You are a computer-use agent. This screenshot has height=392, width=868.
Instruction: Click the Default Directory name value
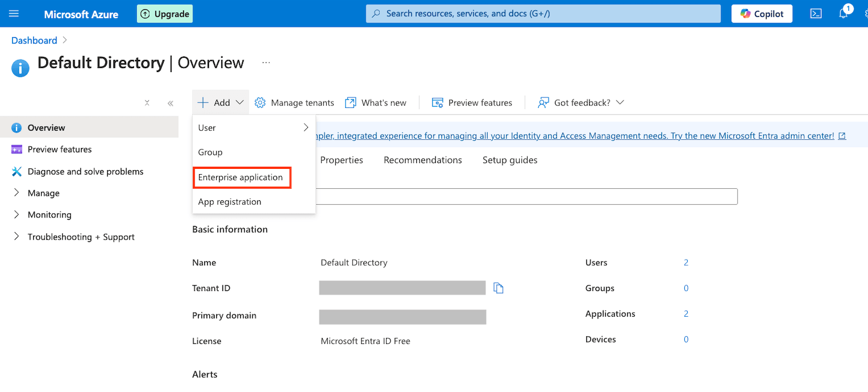coord(354,262)
